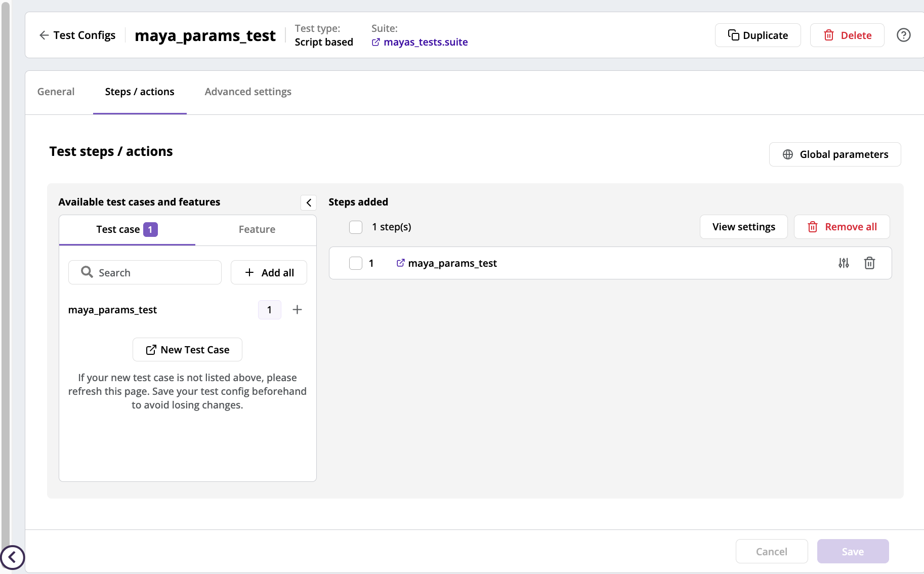Delete step 1 using its trash icon
The width and height of the screenshot is (924, 574).
(870, 263)
